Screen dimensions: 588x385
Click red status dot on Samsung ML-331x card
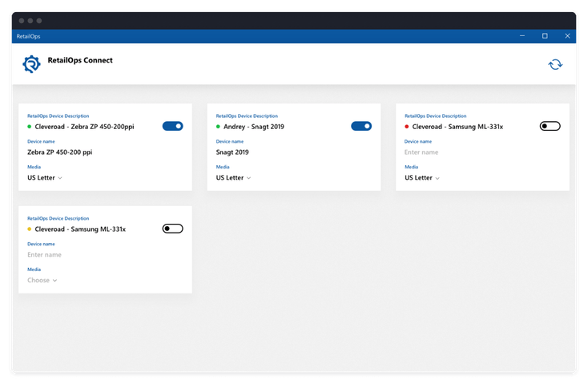point(406,127)
